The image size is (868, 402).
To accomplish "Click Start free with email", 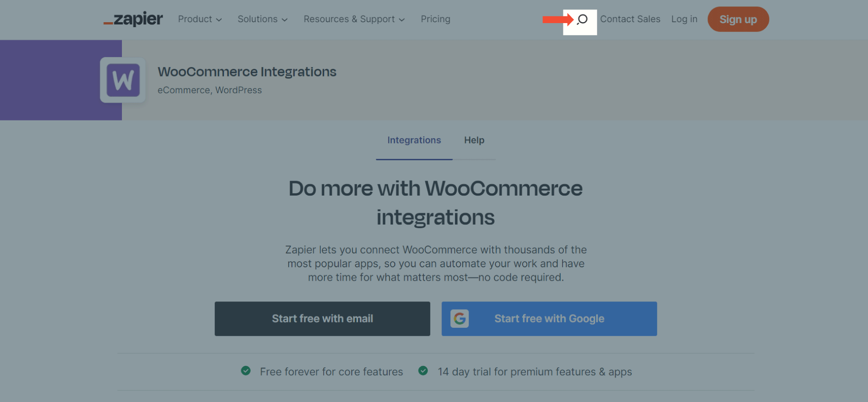I will (322, 319).
